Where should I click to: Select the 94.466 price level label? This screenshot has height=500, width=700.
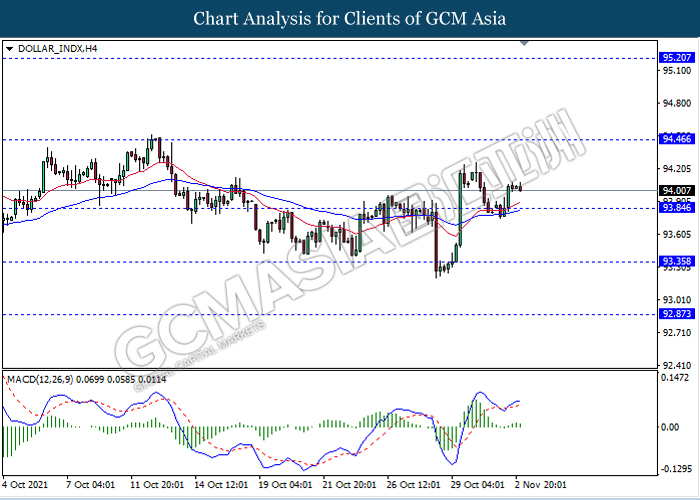coord(677,139)
